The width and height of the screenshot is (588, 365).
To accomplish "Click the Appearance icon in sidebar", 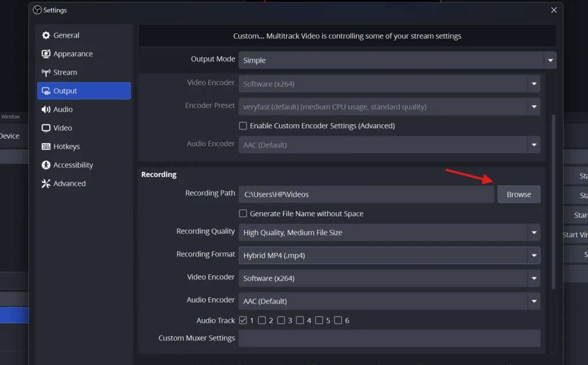I will click(46, 53).
